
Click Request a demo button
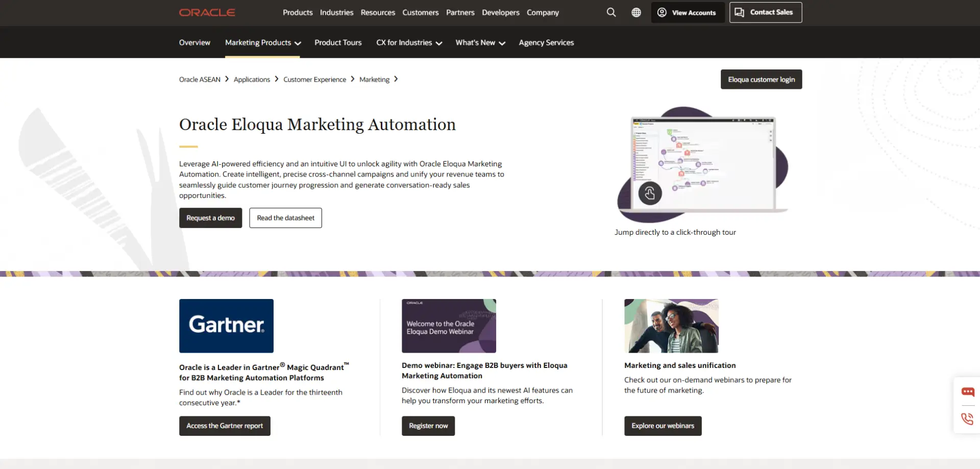point(210,218)
